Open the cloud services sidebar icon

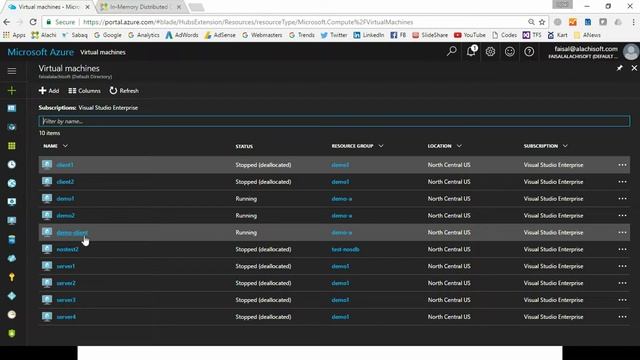[x=12, y=258]
